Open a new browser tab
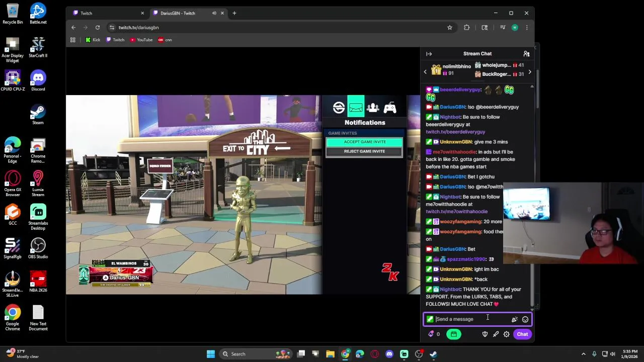The height and width of the screenshot is (362, 644). (234, 13)
